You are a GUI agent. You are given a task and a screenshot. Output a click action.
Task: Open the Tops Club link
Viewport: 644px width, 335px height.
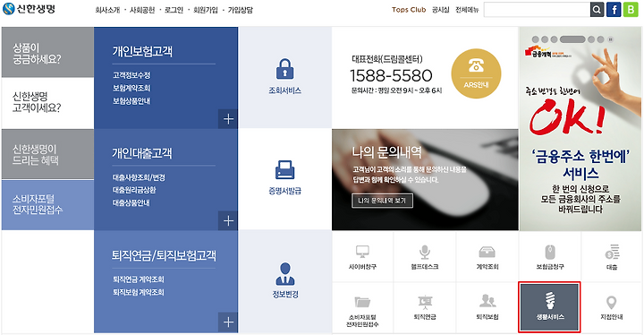point(409,10)
